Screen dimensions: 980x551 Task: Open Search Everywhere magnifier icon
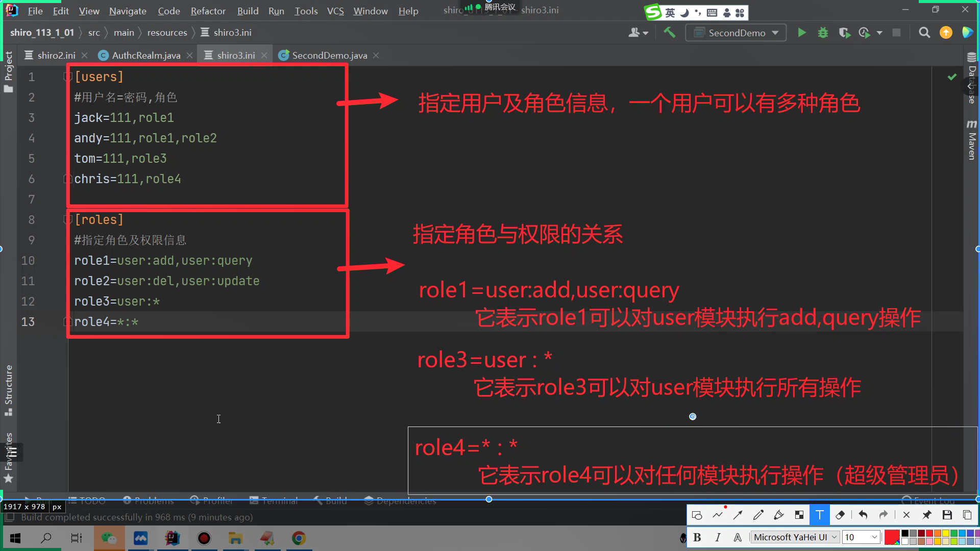point(924,33)
